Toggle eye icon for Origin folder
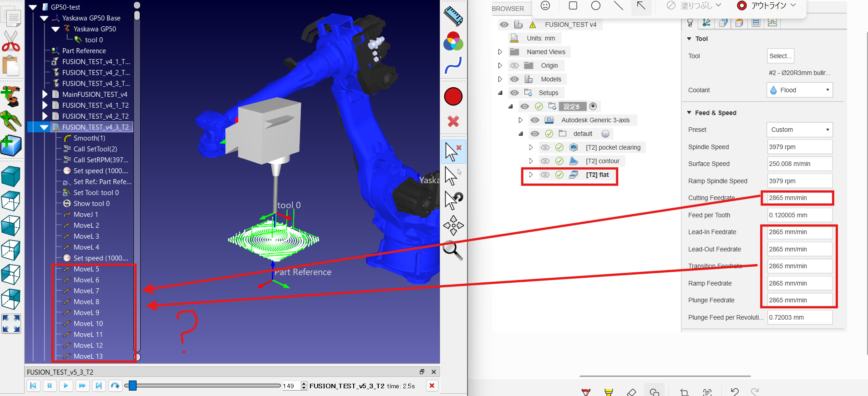The width and height of the screenshot is (868, 396). click(514, 66)
